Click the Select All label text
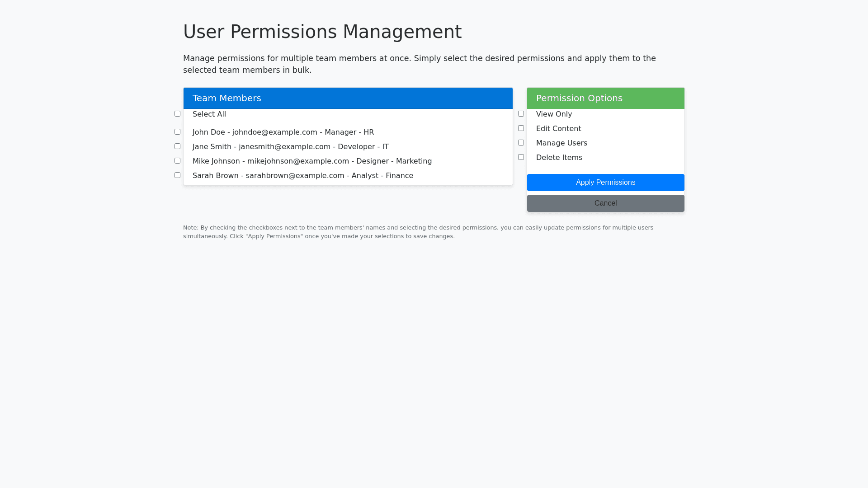 209,114
